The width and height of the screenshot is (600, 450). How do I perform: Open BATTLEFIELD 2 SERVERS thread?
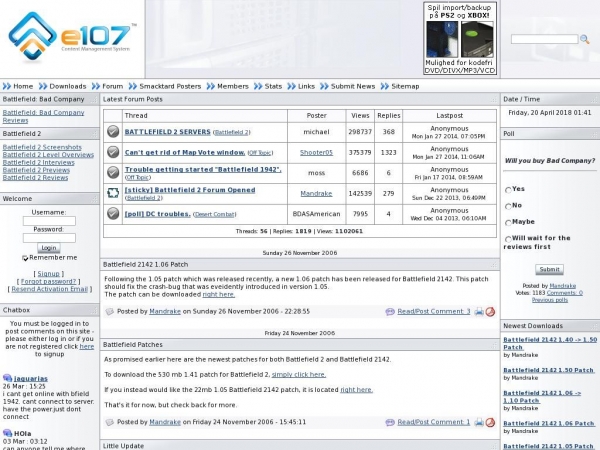click(167, 132)
